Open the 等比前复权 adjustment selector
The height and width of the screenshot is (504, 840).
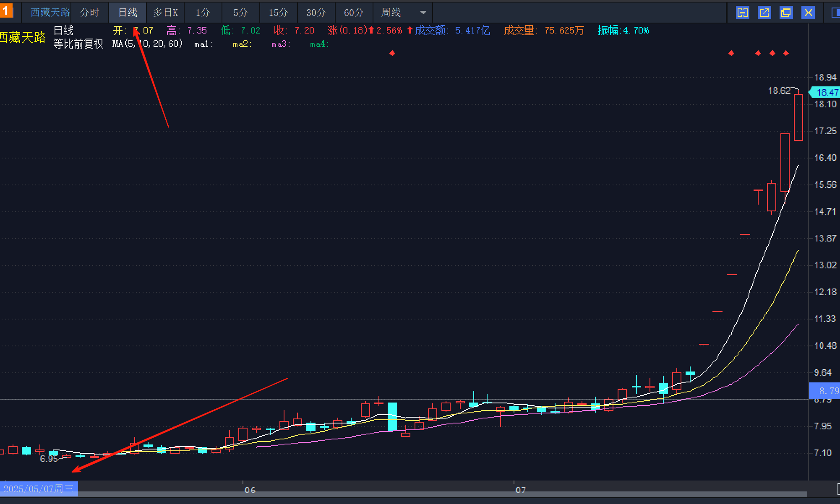tap(78, 44)
